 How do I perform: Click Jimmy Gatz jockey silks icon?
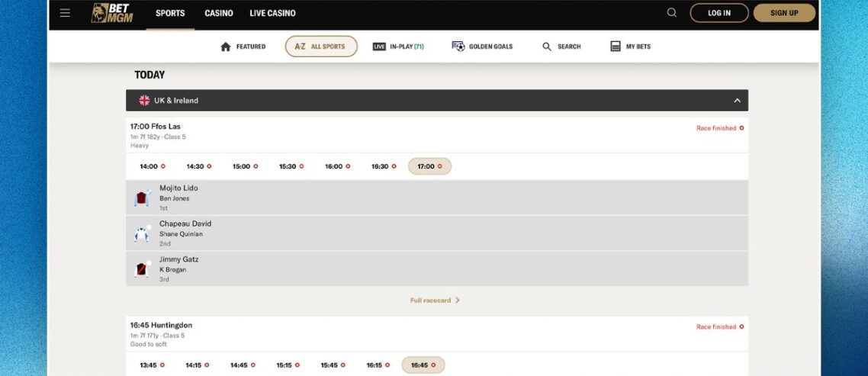pos(142,269)
